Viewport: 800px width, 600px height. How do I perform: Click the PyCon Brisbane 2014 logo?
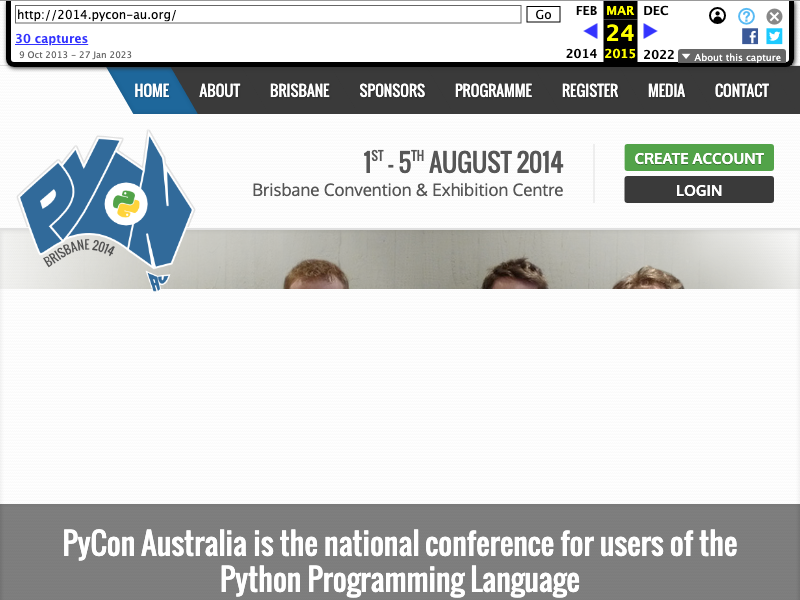click(106, 210)
